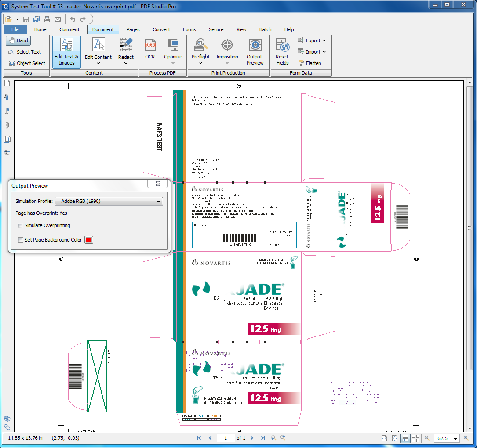Enable Simulate Overprinting

point(20,225)
